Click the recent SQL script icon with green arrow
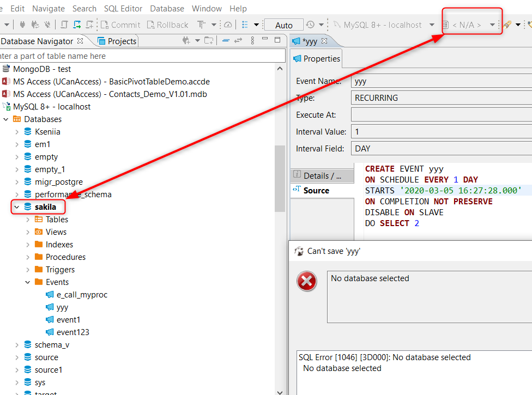532x395 pixels. [x=77, y=25]
